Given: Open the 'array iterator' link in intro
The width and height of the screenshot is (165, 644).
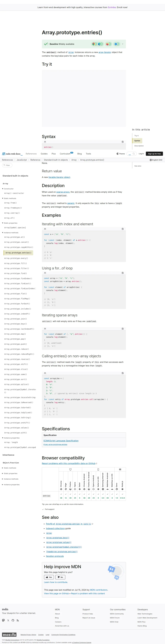Looking at the screenshot, I should pyautogui.click(x=105, y=52).
